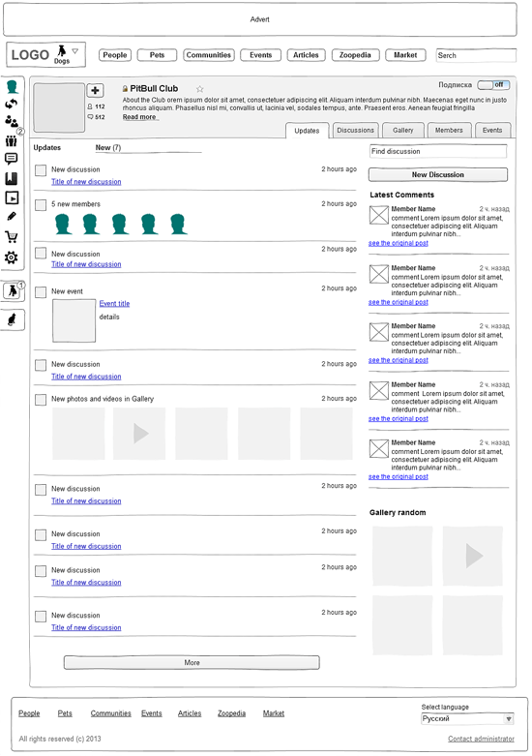Check the 5 new members update checkbox
Image resolution: width=532 pixels, height=756 pixels.
pos(41,205)
